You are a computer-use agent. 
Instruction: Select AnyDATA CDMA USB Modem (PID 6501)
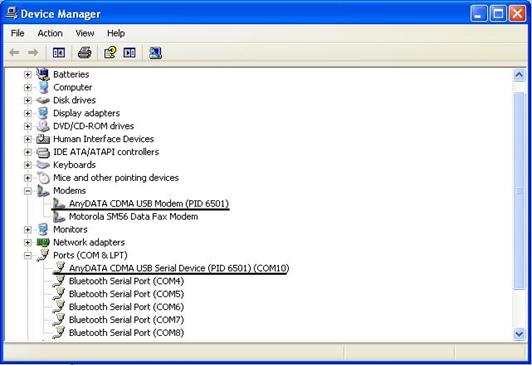(x=149, y=204)
